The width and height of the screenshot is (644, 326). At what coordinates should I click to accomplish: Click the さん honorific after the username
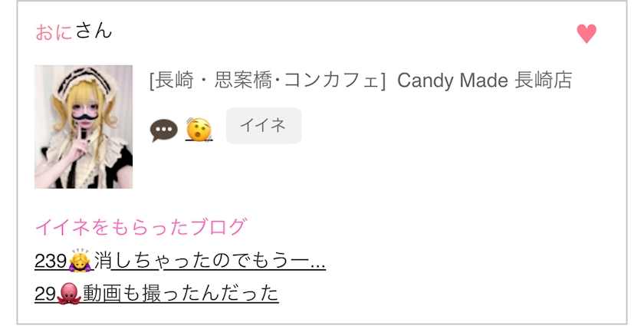point(94,31)
